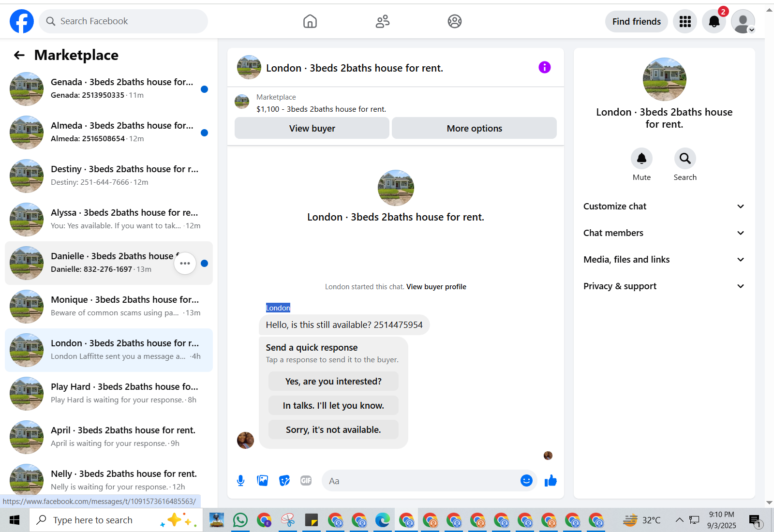774x532 pixels.
Task: Click the Facebook logo
Action: (22, 21)
